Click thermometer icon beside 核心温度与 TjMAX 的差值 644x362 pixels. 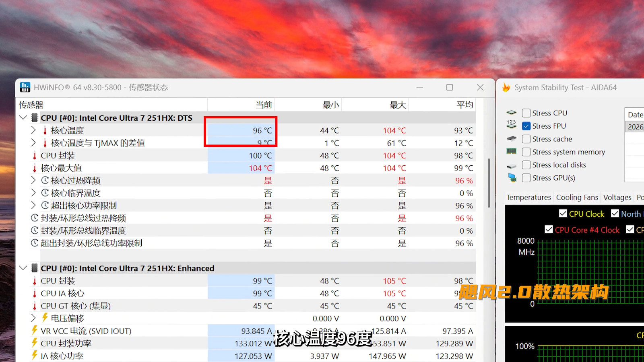coord(45,143)
